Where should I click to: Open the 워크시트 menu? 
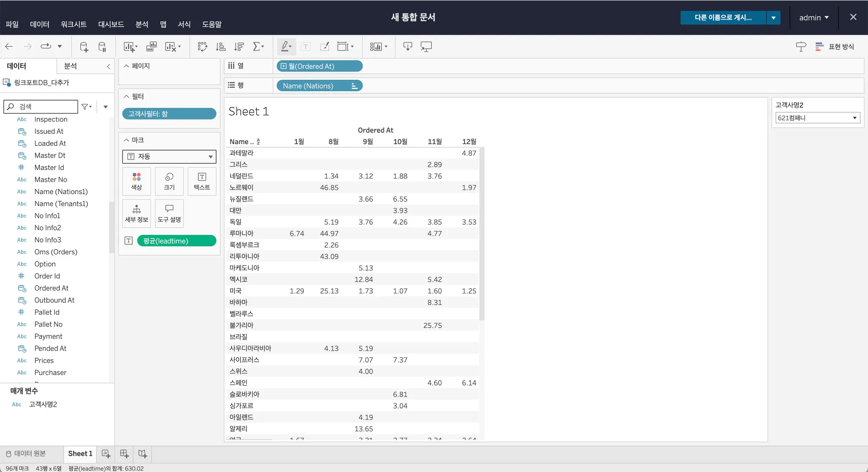pyautogui.click(x=73, y=24)
